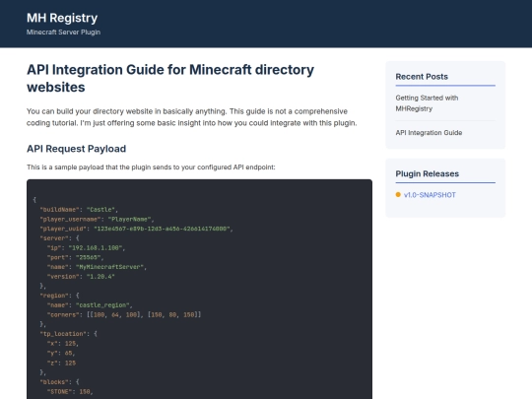
Task: Open the MH Registry site title
Action: 62,18
